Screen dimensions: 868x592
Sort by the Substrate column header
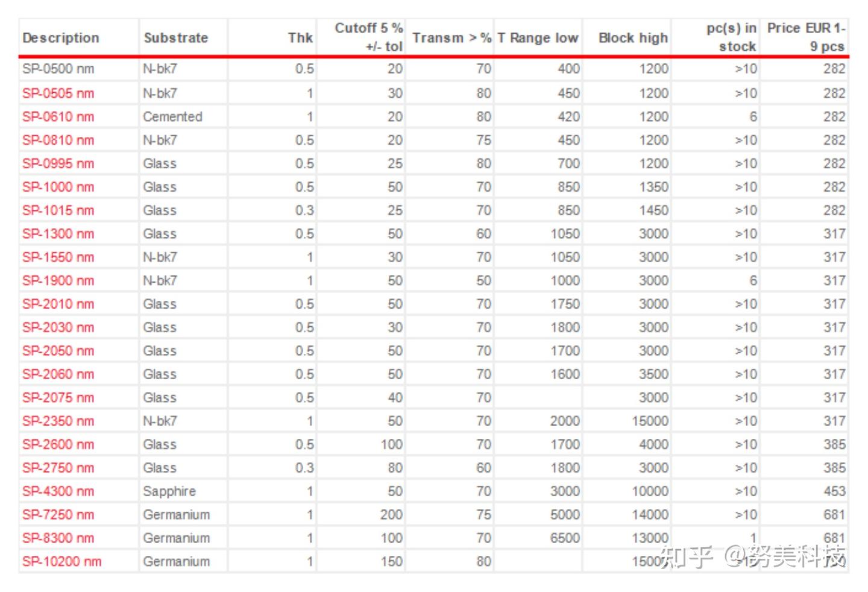pyautogui.click(x=175, y=38)
